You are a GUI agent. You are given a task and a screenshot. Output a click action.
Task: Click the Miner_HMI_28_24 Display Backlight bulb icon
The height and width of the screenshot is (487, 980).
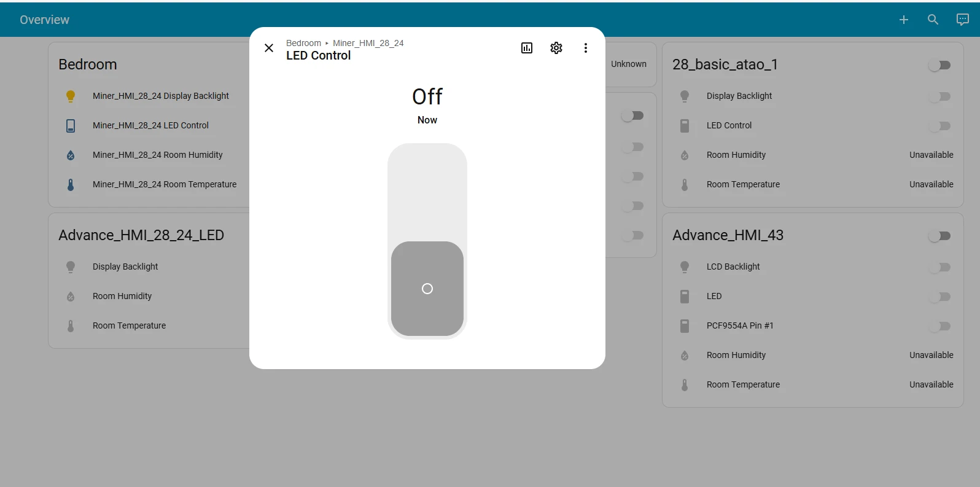coord(71,96)
